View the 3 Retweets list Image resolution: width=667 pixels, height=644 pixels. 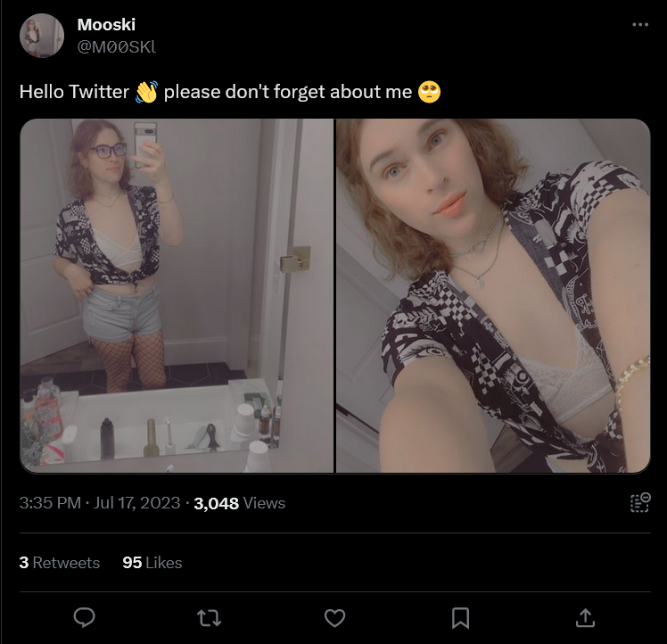pyautogui.click(x=60, y=563)
